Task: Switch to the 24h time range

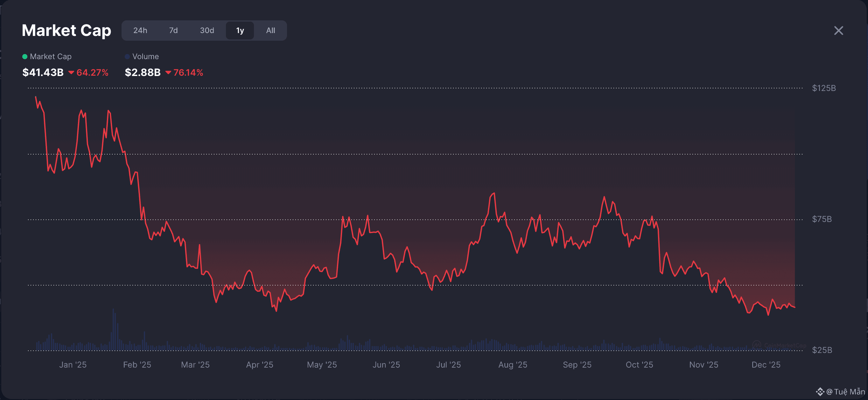Action: tap(140, 31)
